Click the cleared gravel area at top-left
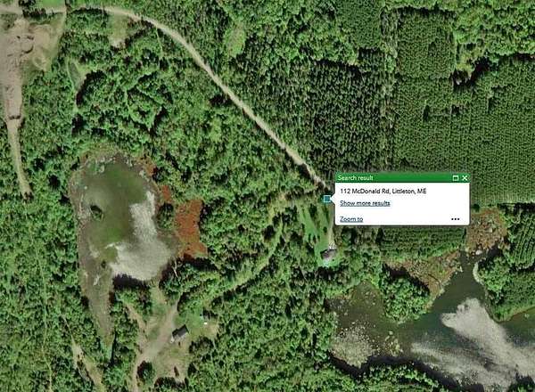The image size is (535, 392). pos(21,51)
